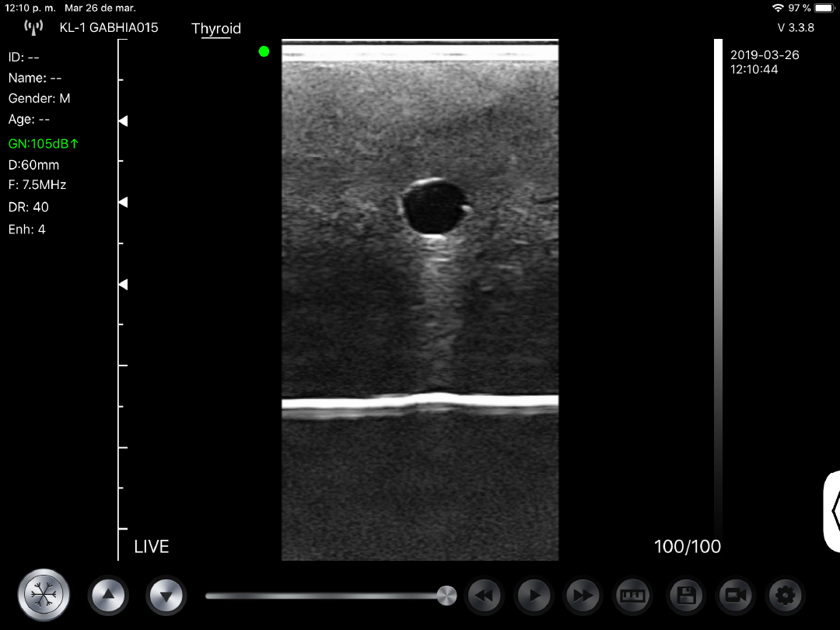The width and height of the screenshot is (840, 630).
Task: Expand the side panel hexagon handle
Action: [x=833, y=509]
